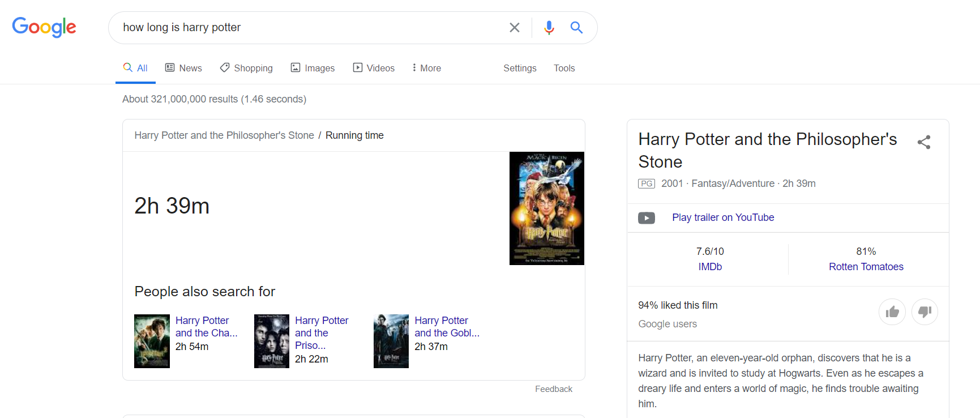Click the Images tab picture icon
The width and height of the screenshot is (980, 418).
click(x=296, y=67)
